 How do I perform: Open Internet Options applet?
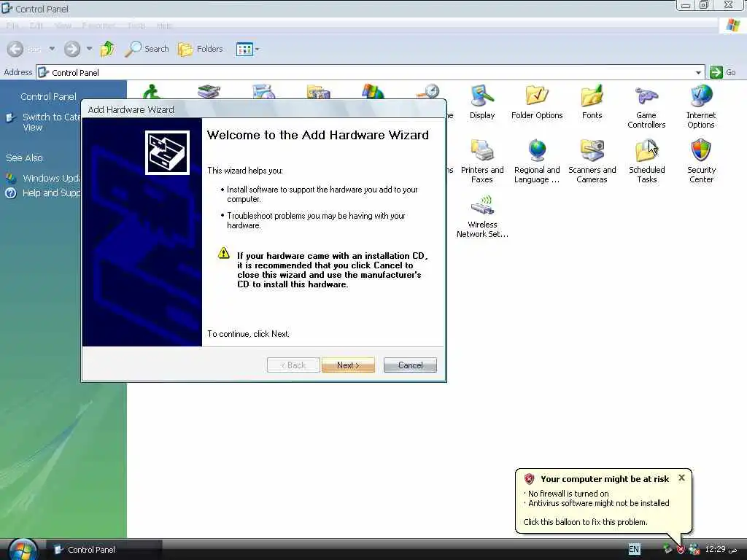click(x=701, y=106)
